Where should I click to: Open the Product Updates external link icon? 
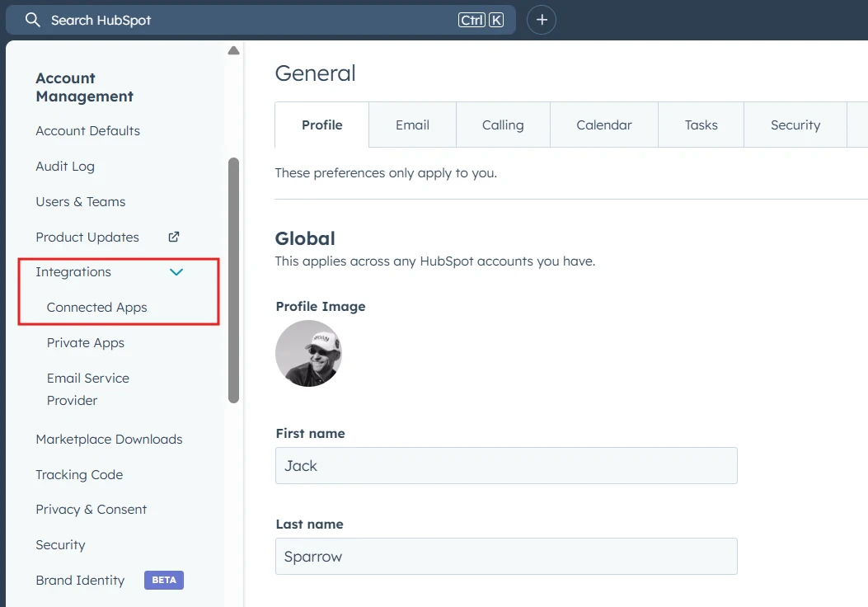[174, 237]
